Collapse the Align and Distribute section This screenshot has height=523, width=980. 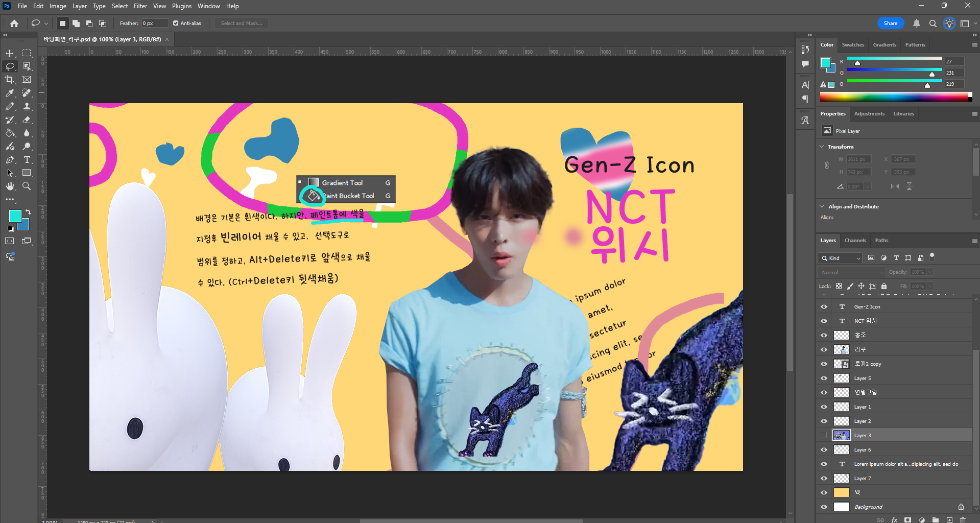[822, 206]
